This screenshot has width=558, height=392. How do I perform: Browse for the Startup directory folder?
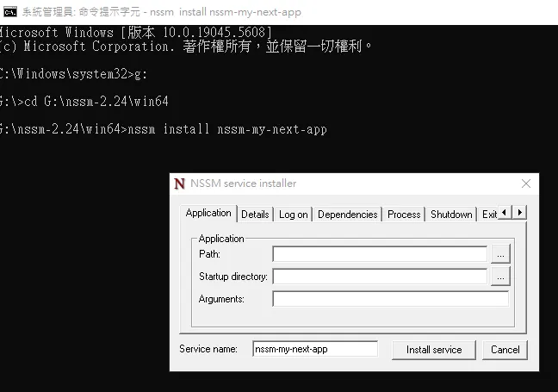(500, 277)
